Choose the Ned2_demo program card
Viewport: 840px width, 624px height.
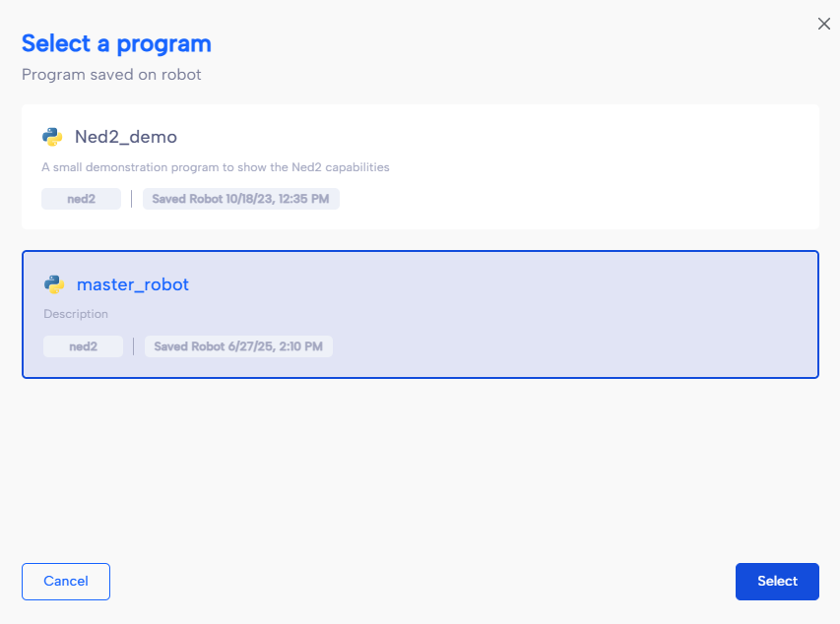[x=420, y=166]
